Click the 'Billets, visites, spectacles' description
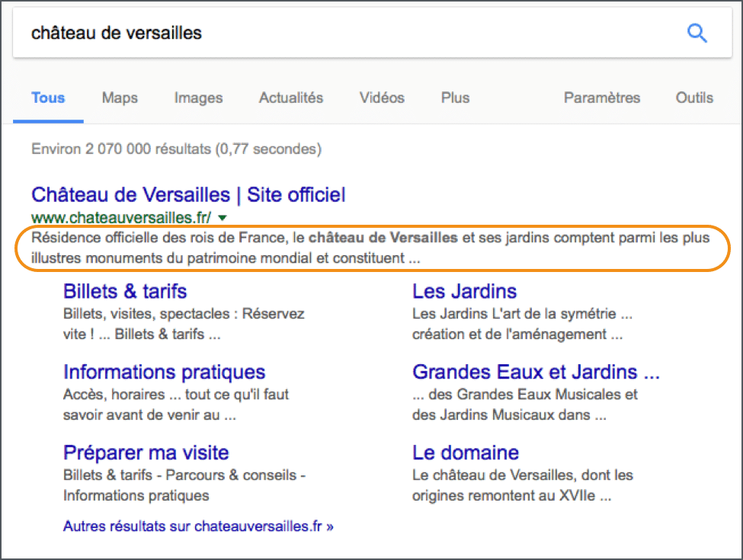The image size is (743, 560). tap(184, 324)
